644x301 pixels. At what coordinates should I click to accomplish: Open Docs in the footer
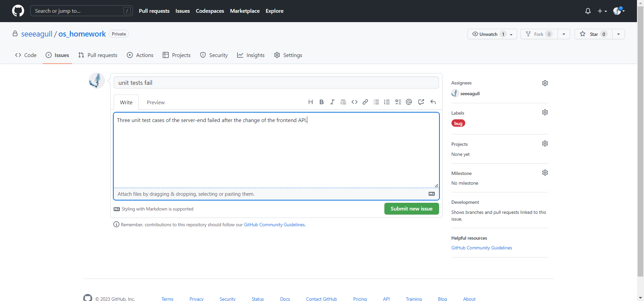[x=285, y=299]
